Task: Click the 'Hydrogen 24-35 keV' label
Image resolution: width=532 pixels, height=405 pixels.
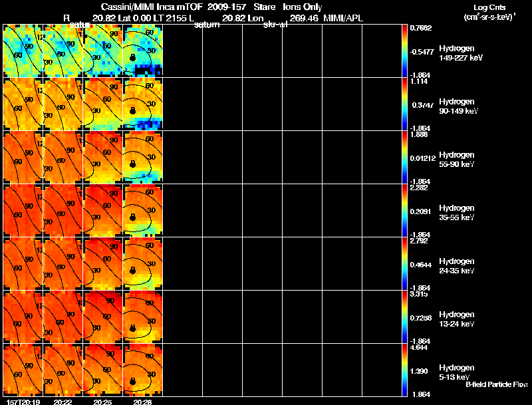Action: click(x=457, y=266)
